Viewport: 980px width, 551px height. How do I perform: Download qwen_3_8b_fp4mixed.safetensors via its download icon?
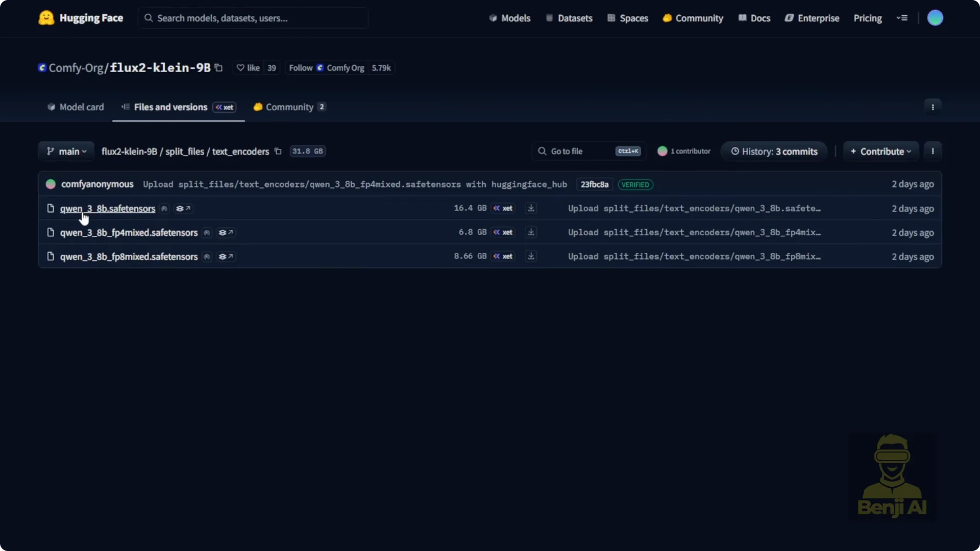531,232
